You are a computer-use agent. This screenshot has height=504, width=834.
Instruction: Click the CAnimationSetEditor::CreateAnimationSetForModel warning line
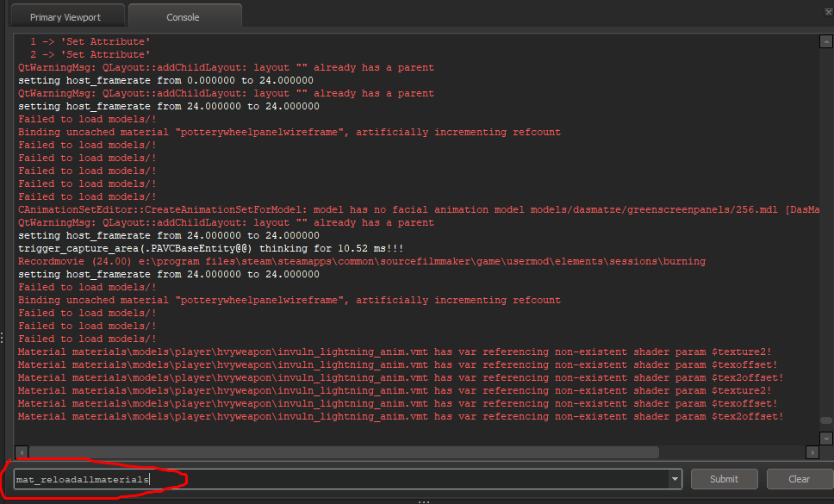coord(419,209)
